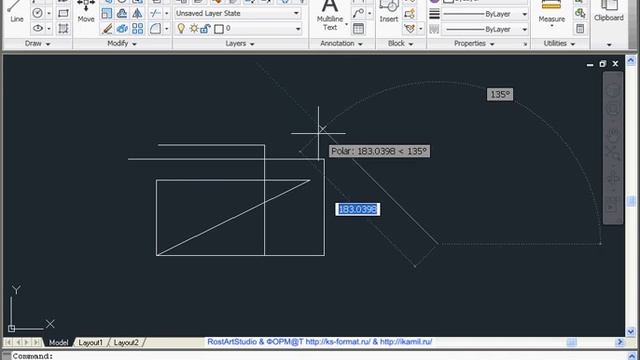Expand the Draw panel
This screenshot has height=360, width=640.
point(37,43)
